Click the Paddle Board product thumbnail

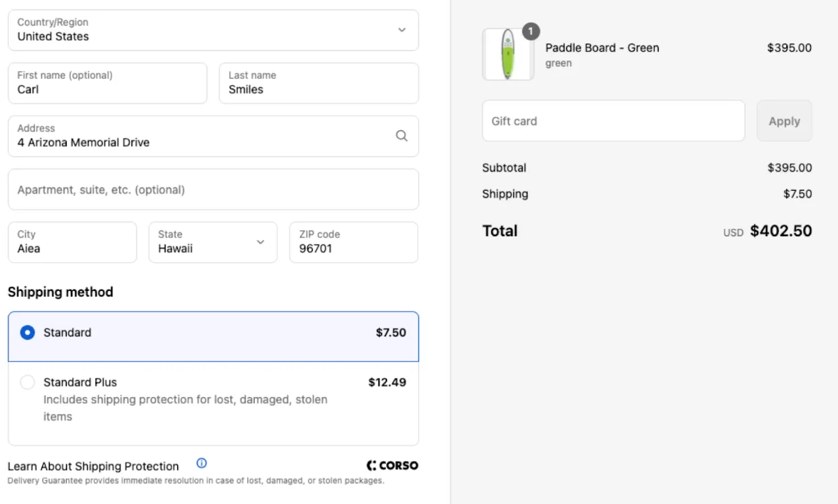click(508, 54)
